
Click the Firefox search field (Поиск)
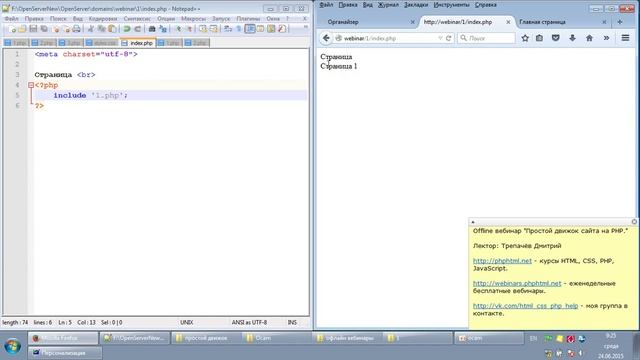point(487,38)
